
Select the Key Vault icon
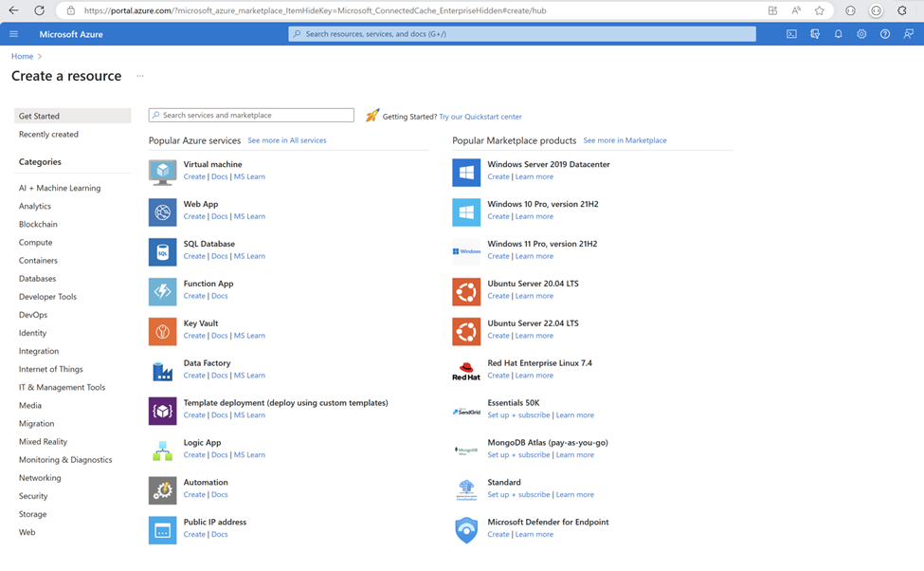click(162, 331)
